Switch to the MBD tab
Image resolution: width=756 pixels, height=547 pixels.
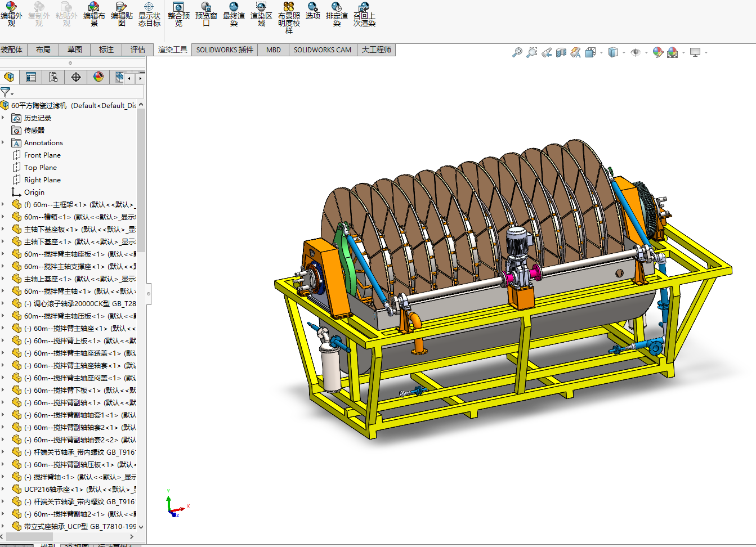click(274, 50)
